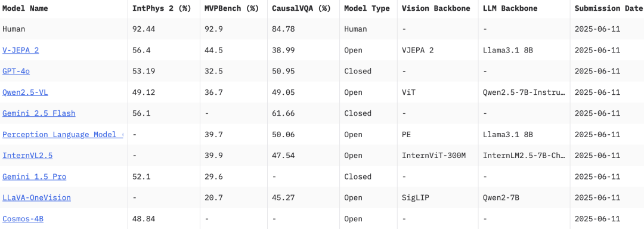Open the LLaVA-OneVision model link
The width and height of the screenshot is (644, 229).
tap(36, 198)
